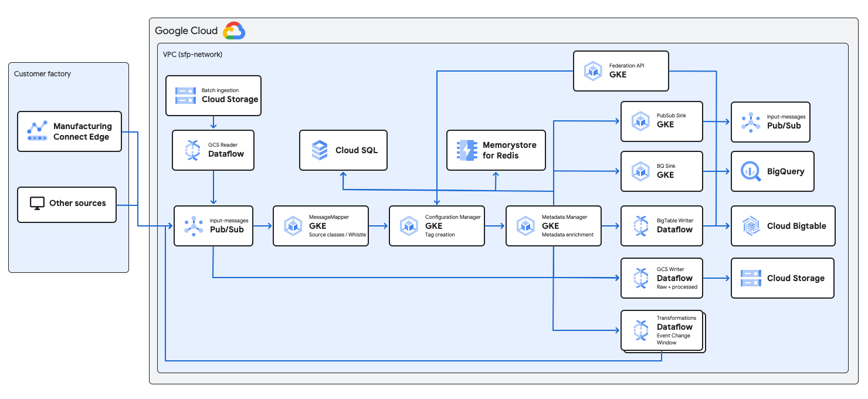Click the 'Manufacturing Connect Edge' text

click(x=82, y=131)
